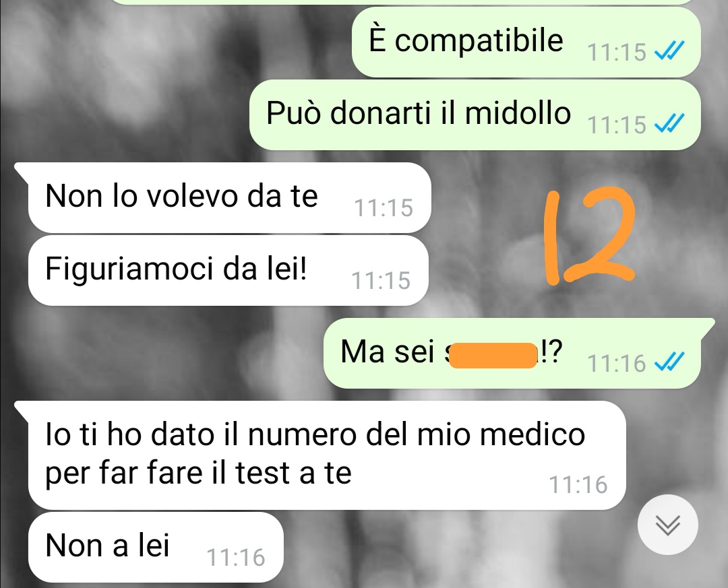Screen dimensions: 728x588
Task: Tap the 11:15 timestamp on "Figuriamoci da lei!"
Action: click(x=381, y=280)
